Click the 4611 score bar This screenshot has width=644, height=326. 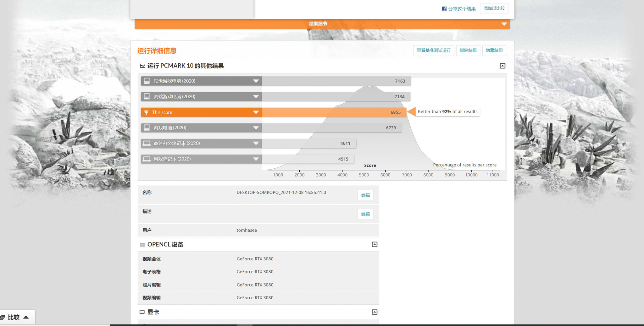(309, 144)
